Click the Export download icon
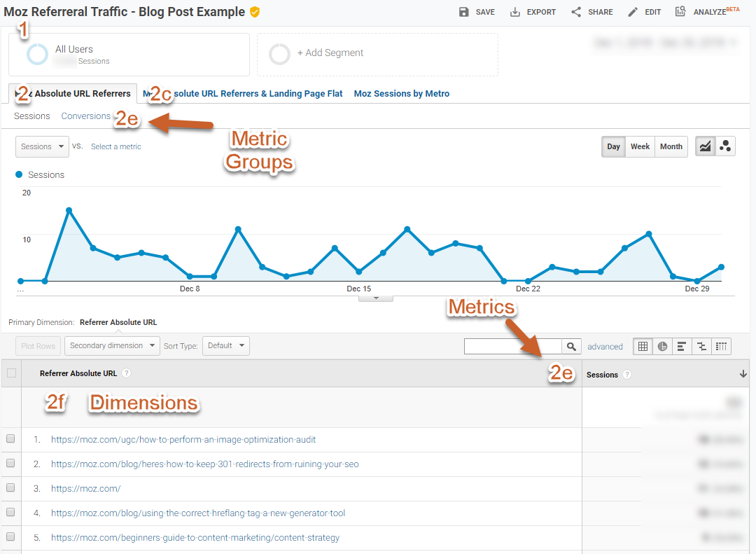Screen dimensions: 756x554 point(515,12)
